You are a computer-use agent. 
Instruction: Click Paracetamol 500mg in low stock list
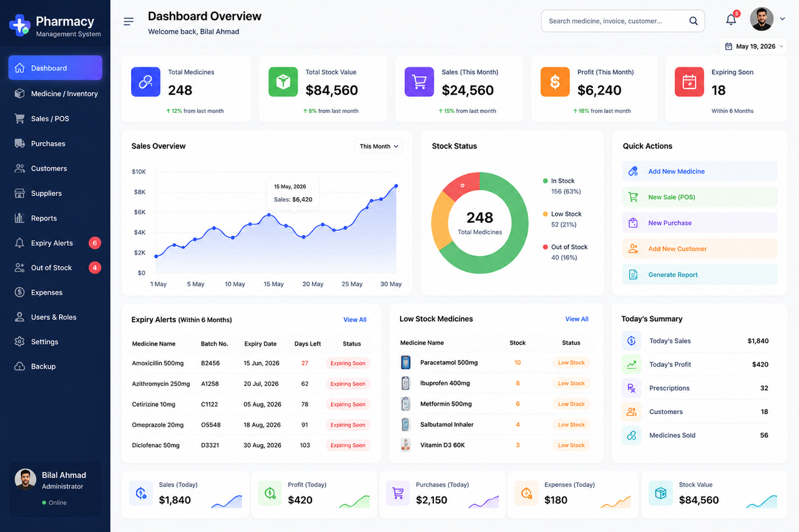pyautogui.click(x=449, y=362)
